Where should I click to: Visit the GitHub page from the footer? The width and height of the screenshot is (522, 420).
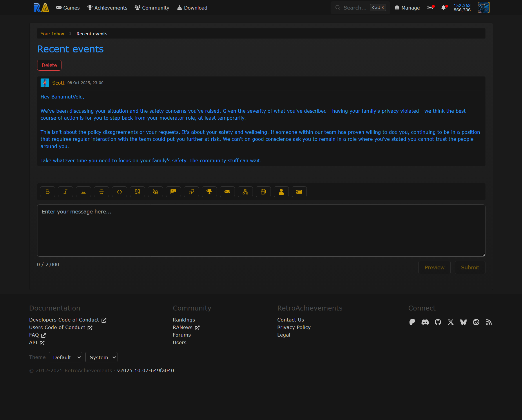click(x=438, y=322)
